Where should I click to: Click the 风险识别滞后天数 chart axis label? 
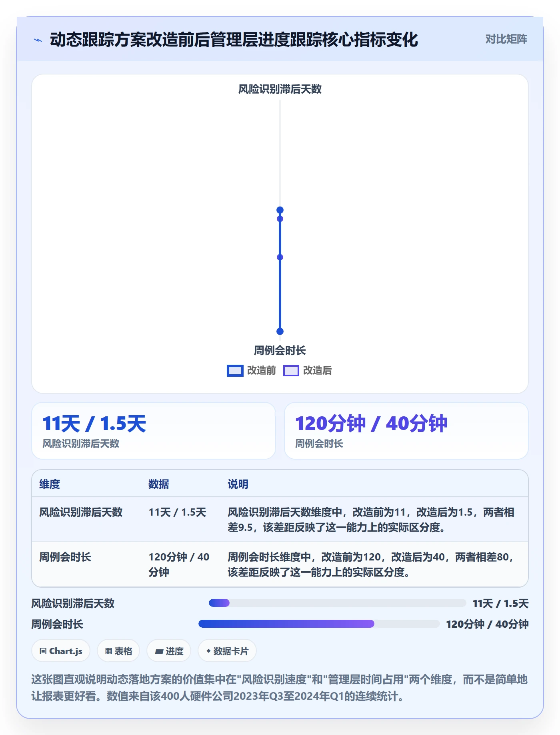coord(280,89)
